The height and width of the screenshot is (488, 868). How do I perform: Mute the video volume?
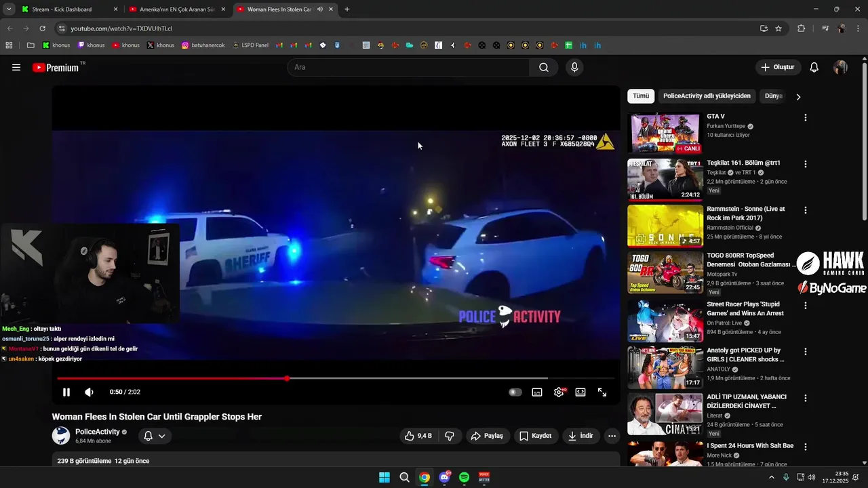(89, 392)
